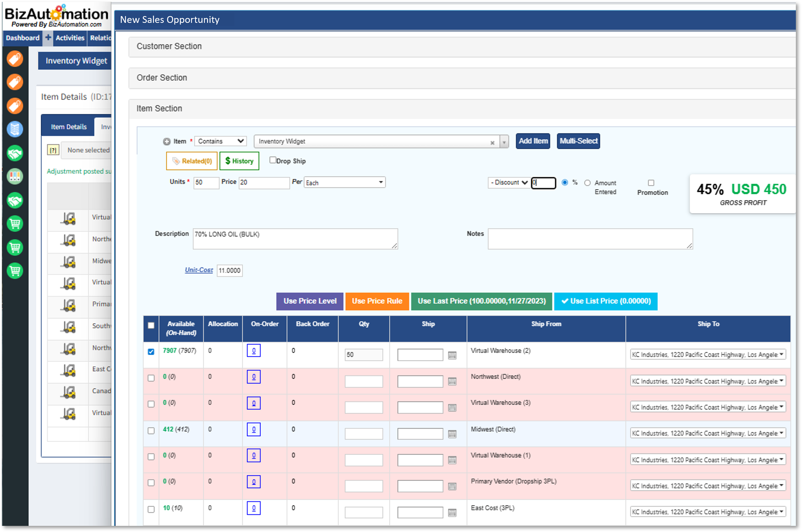The width and height of the screenshot is (802, 532).
Task: Open the Contains filter dropdown
Action: click(220, 141)
